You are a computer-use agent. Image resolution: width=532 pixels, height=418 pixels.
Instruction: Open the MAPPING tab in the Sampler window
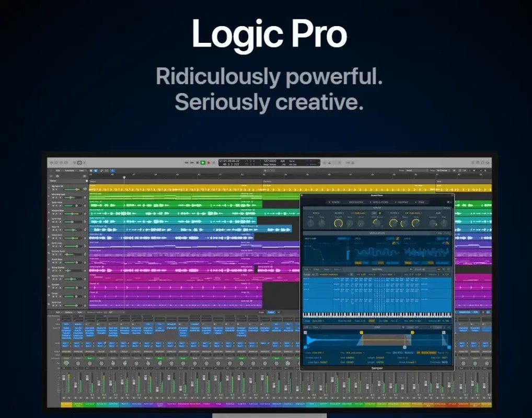(404, 202)
